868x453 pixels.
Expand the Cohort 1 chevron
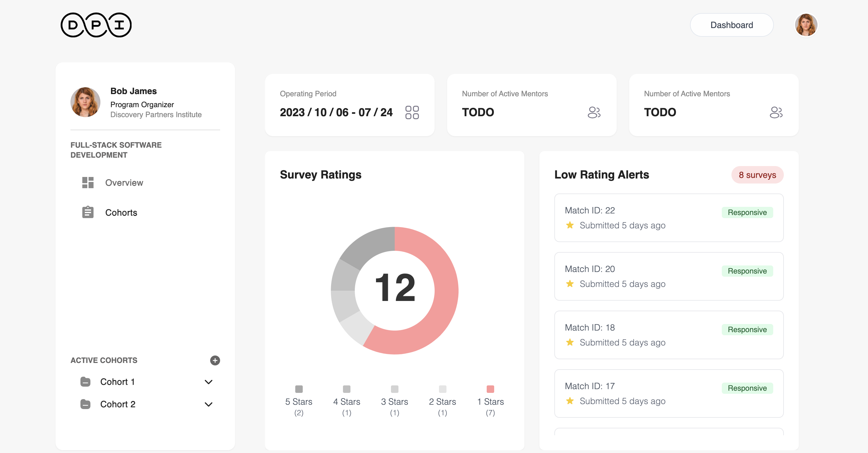click(x=209, y=382)
